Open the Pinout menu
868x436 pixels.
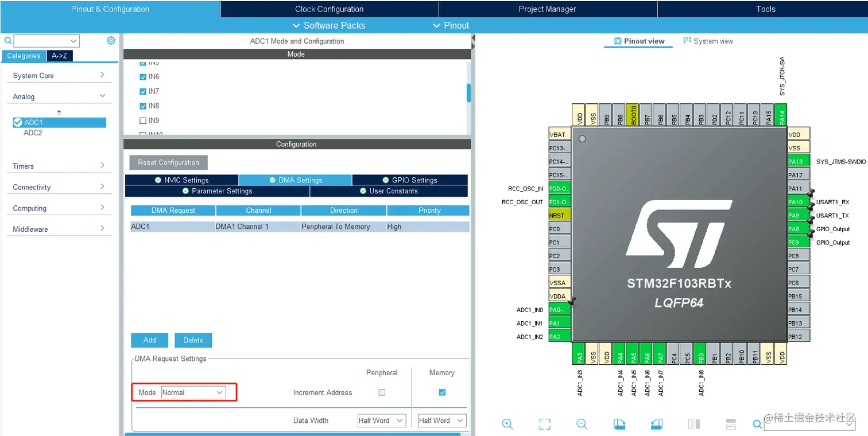451,25
